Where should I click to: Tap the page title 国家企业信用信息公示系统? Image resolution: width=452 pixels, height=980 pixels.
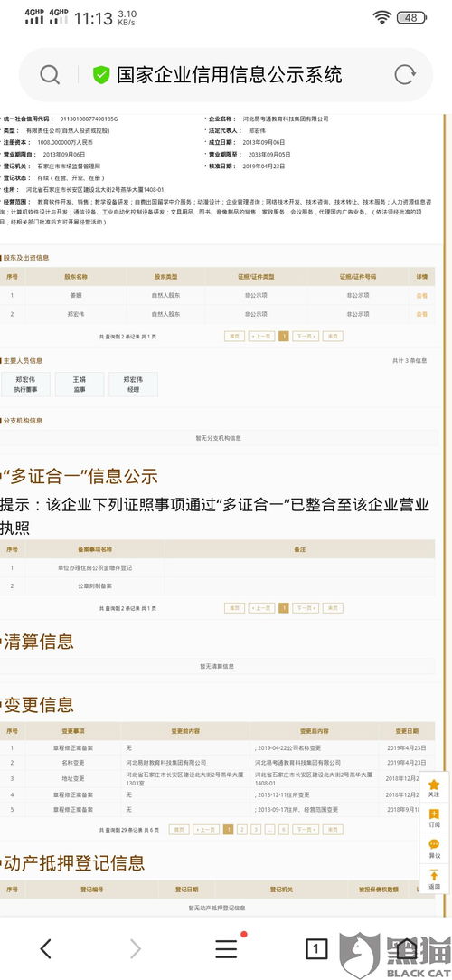tap(229, 75)
